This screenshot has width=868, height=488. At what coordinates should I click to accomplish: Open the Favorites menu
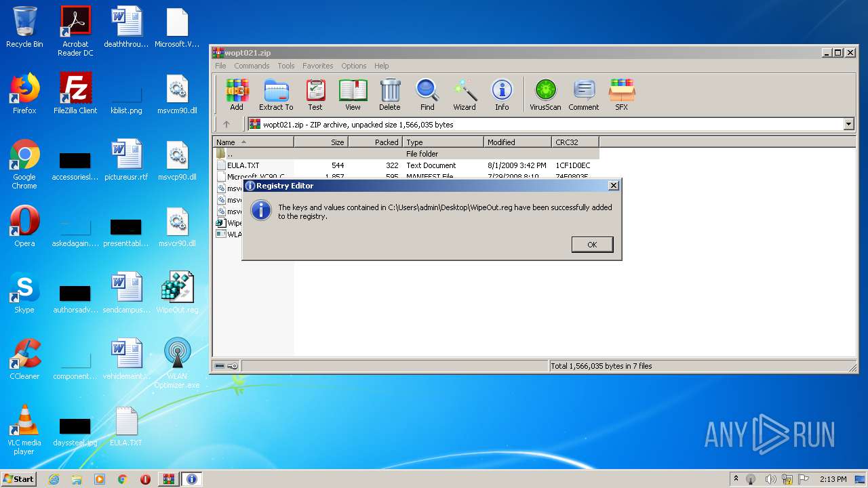click(318, 66)
